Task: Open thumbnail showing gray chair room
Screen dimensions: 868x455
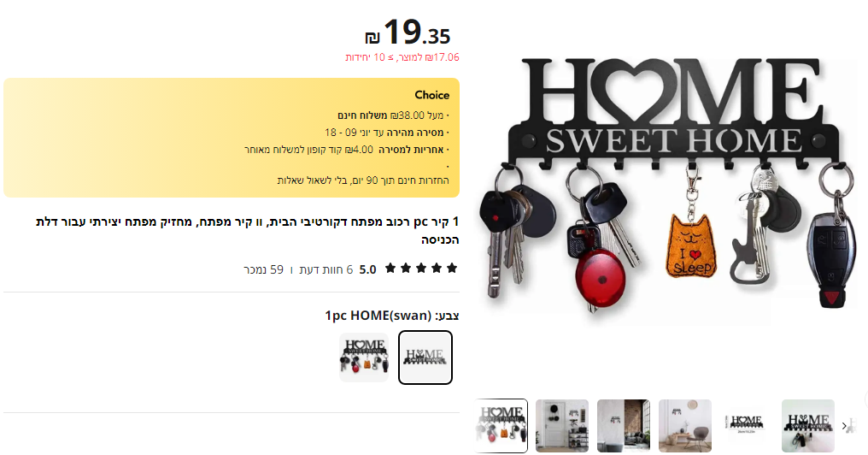Action: click(685, 426)
